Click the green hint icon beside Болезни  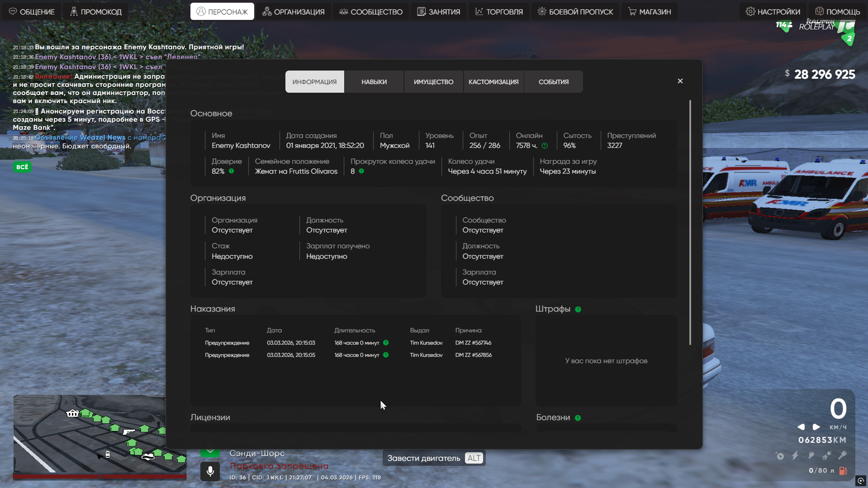coord(578,418)
